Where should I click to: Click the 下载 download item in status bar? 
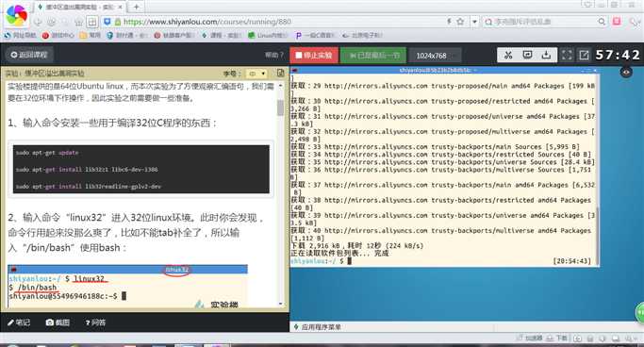pyautogui.click(x=557, y=338)
